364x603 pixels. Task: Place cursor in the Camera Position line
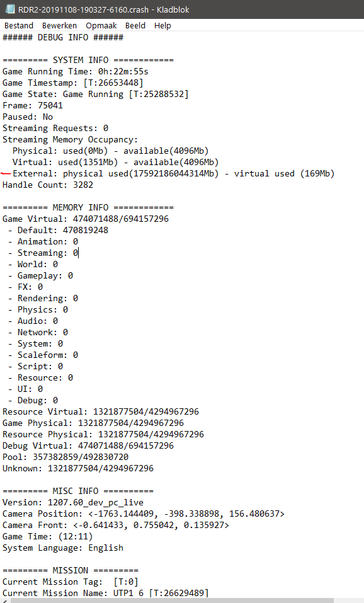click(144, 514)
